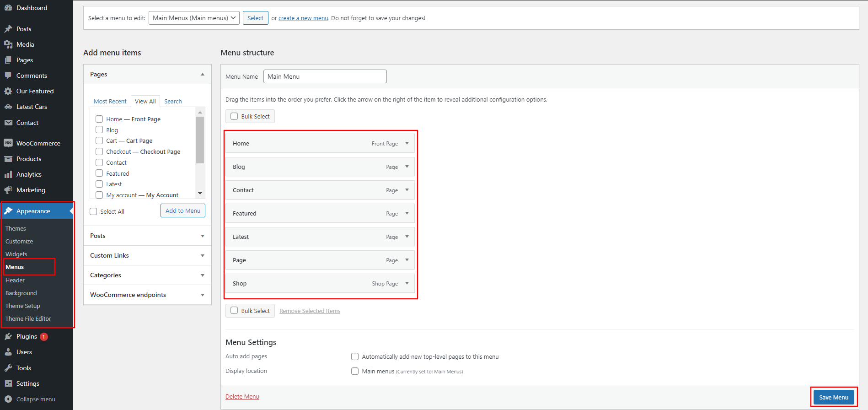
Task: Open the Widgets submenu item
Action: (x=16, y=254)
